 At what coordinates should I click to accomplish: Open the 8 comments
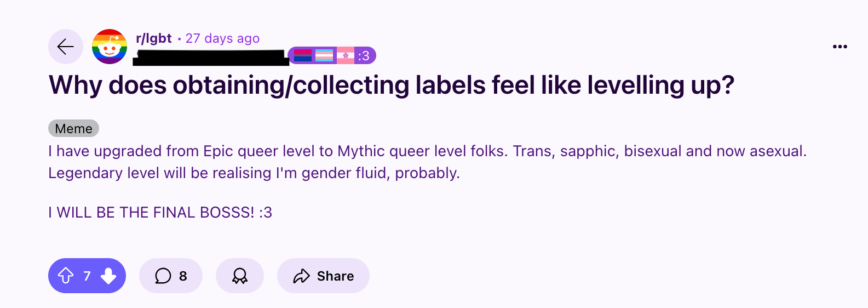pos(183,276)
